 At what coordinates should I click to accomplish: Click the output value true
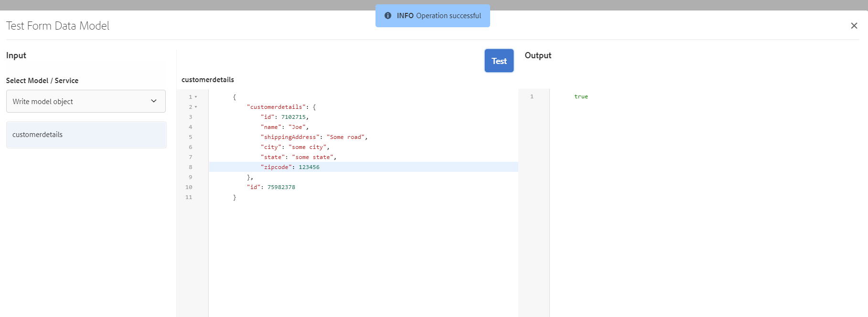click(581, 96)
